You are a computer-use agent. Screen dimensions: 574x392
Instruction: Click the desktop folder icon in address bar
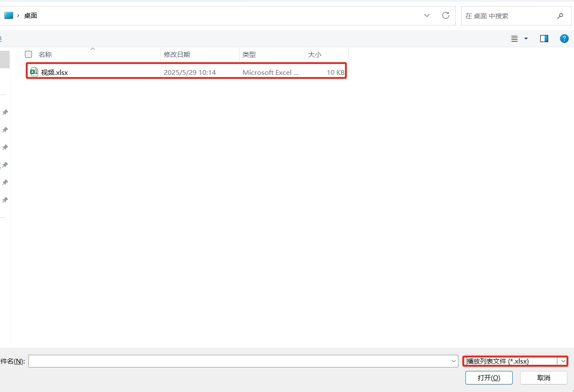[x=9, y=16]
